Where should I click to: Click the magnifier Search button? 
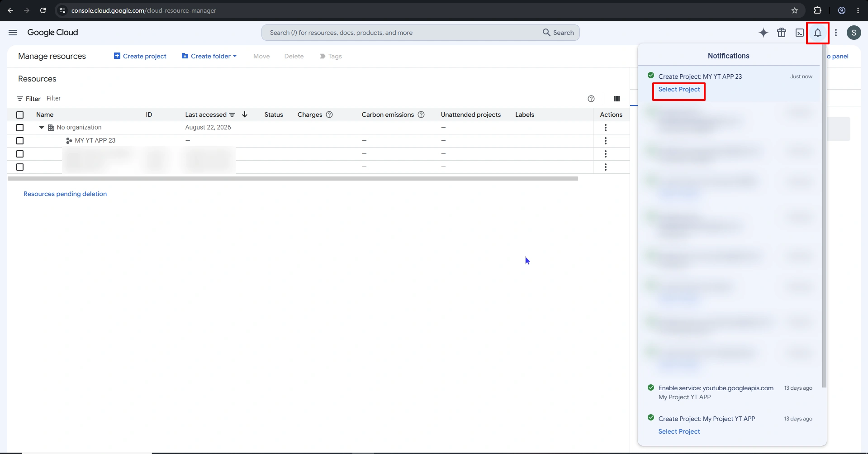tap(558, 33)
